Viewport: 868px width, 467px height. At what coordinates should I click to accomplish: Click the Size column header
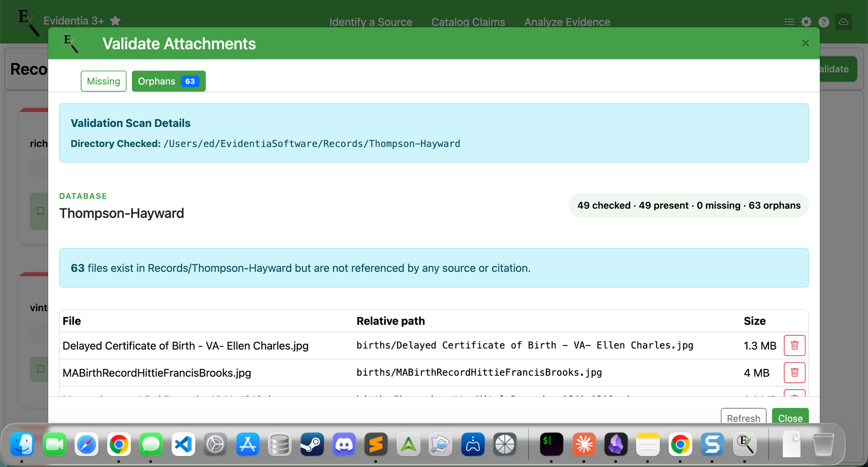[755, 321]
